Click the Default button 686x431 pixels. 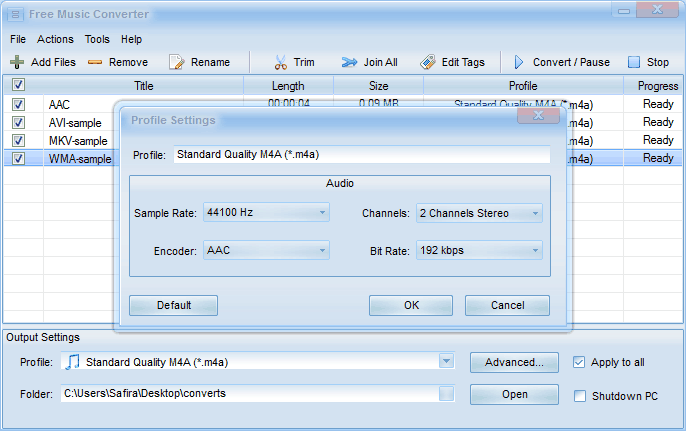pyautogui.click(x=173, y=305)
